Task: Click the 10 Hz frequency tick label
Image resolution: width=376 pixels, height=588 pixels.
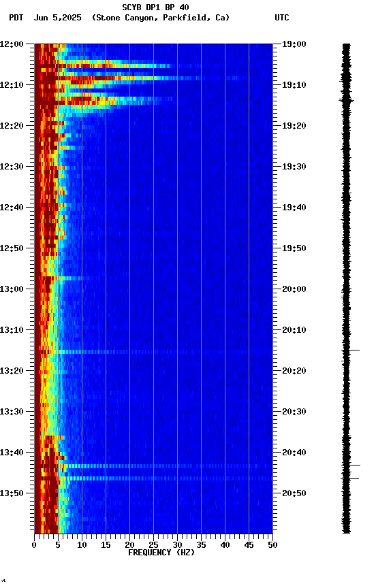Action: 82,545
